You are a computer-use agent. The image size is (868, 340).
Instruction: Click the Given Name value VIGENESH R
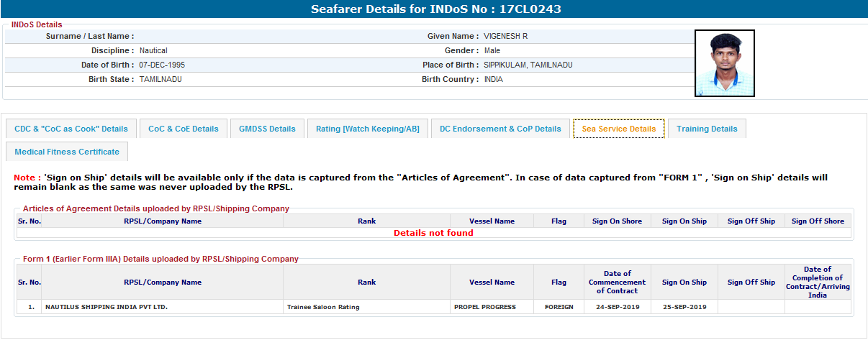pyautogui.click(x=505, y=36)
